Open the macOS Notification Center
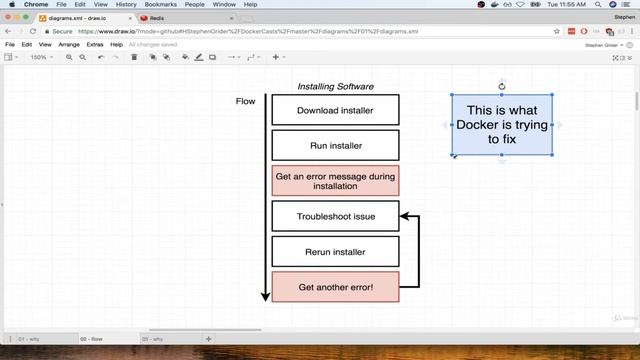Image resolution: width=640 pixels, height=360 pixels. 627,4
